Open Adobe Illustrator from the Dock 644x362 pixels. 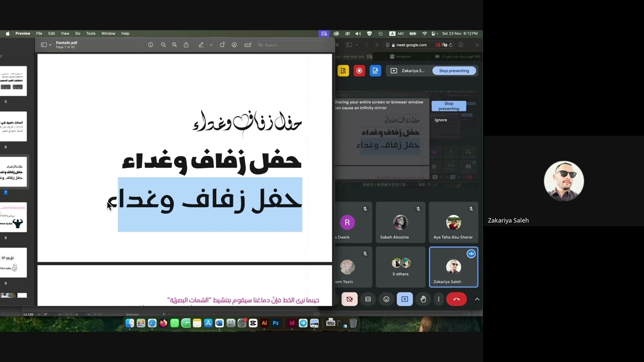(x=264, y=323)
